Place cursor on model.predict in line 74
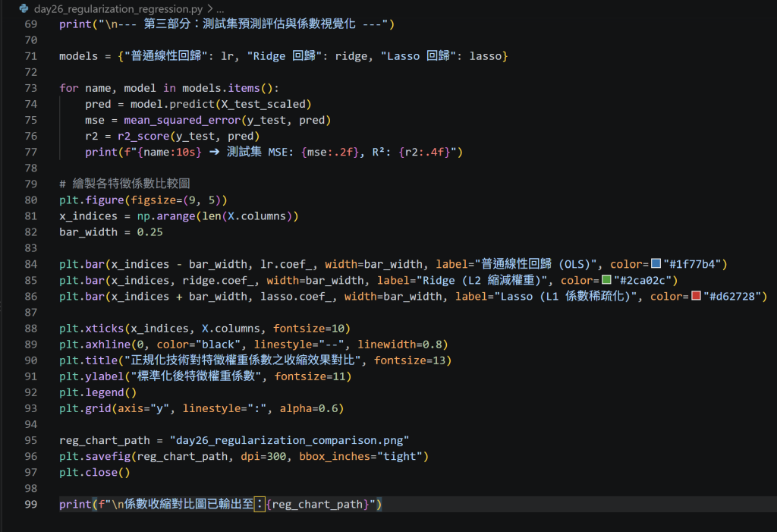 coord(172,104)
